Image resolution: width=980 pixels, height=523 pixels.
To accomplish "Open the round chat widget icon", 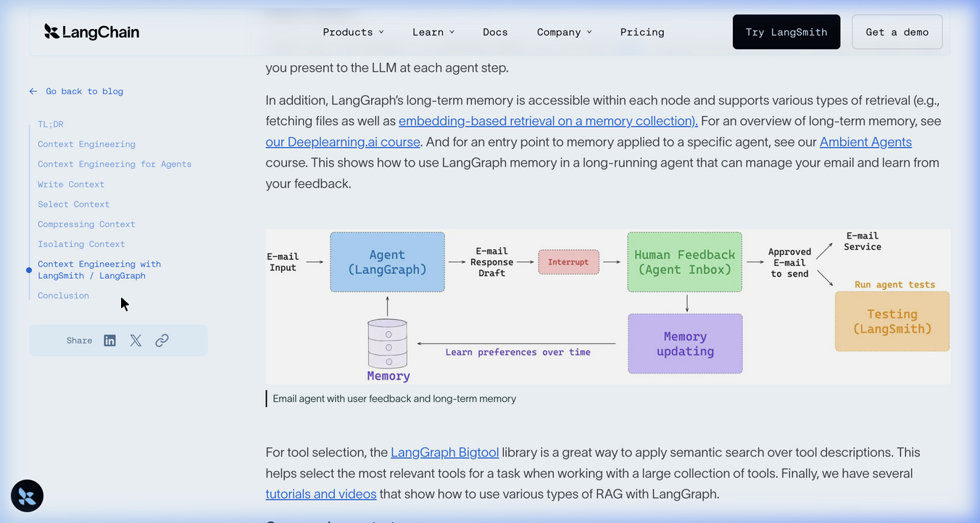I will (x=28, y=496).
